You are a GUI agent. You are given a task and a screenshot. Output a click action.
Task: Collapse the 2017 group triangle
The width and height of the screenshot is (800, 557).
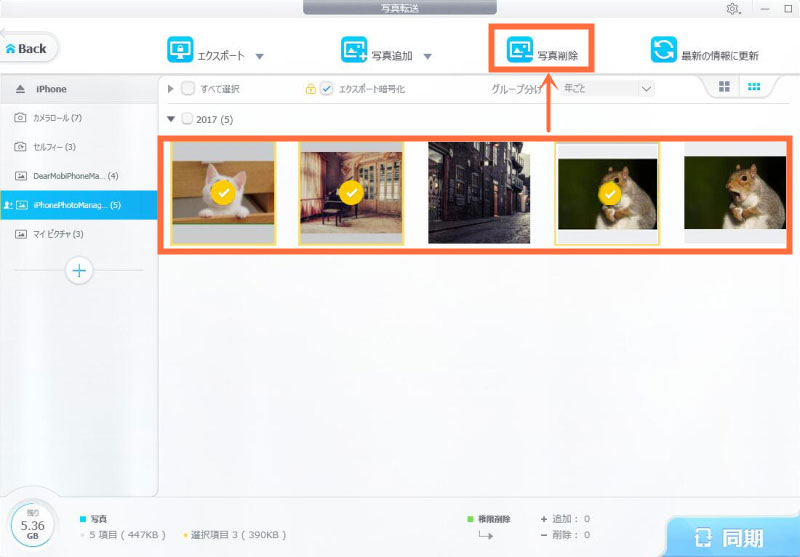point(171,119)
